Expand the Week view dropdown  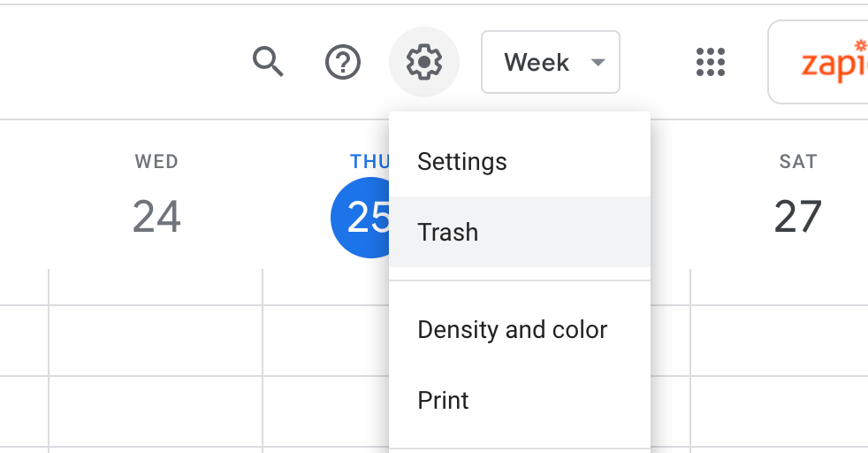pyautogui.click(x=551, y=62)
